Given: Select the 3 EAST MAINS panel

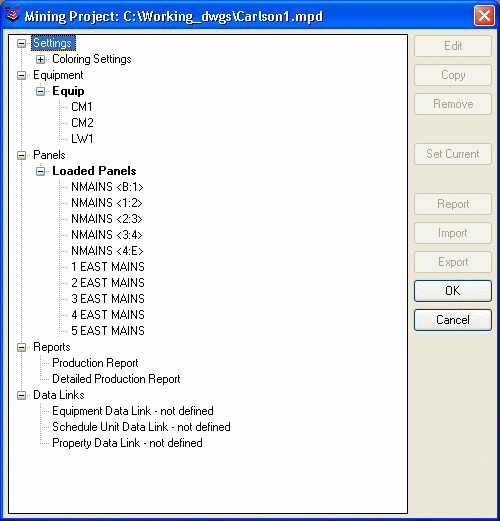Looking at the screenshot, I should coord(108,299).
